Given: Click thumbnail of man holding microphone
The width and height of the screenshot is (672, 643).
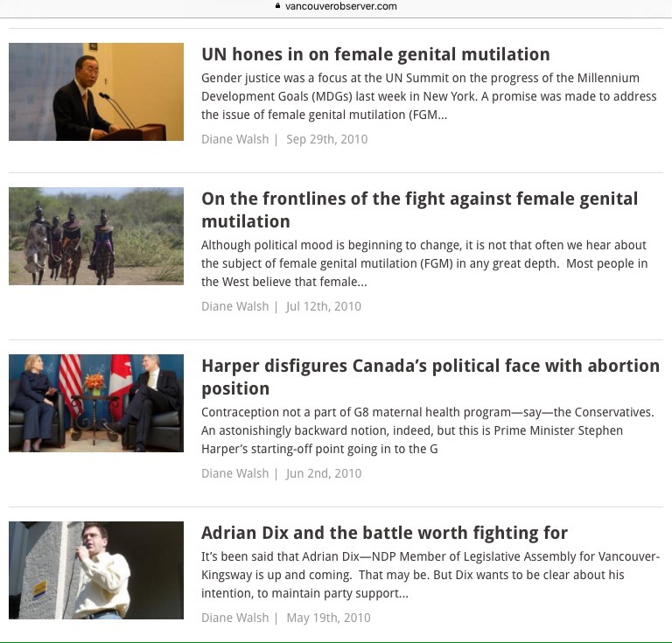Looking at the screenshot, I should (x=96, y=570).
